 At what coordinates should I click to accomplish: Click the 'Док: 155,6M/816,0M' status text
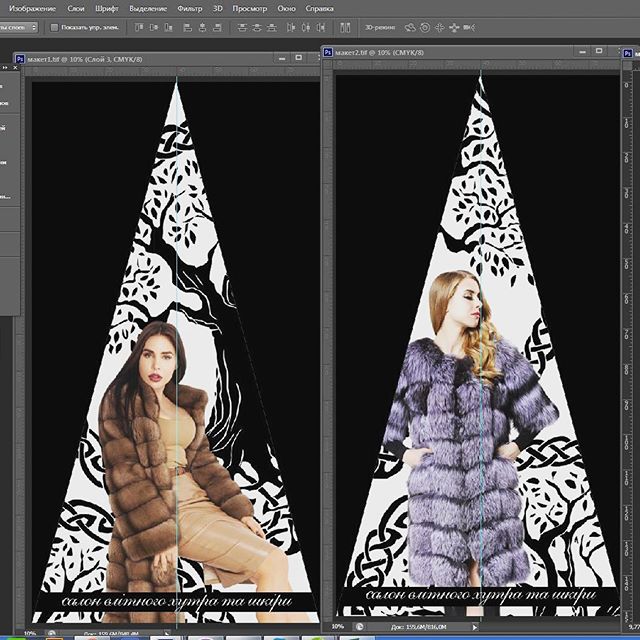click(418, 627)
